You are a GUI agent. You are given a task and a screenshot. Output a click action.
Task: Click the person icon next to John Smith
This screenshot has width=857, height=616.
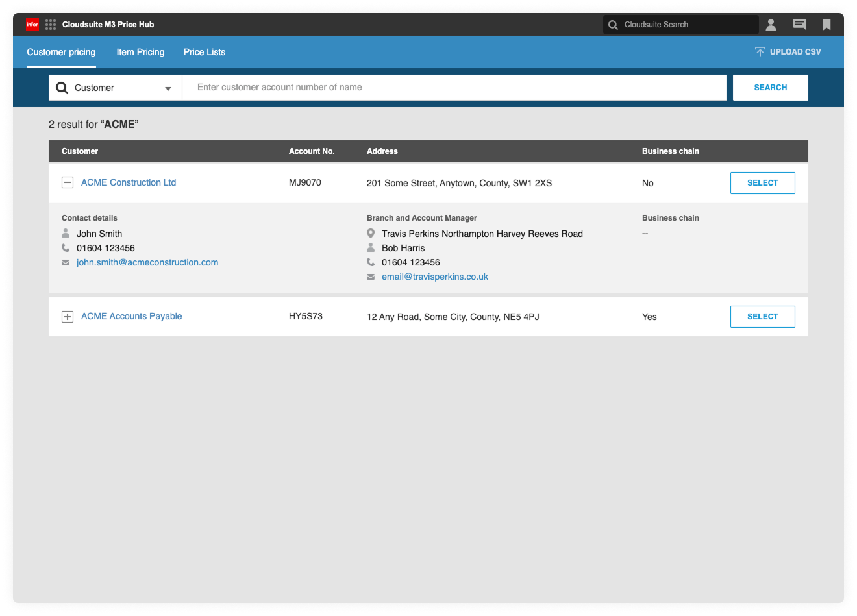tap(66, 233)
